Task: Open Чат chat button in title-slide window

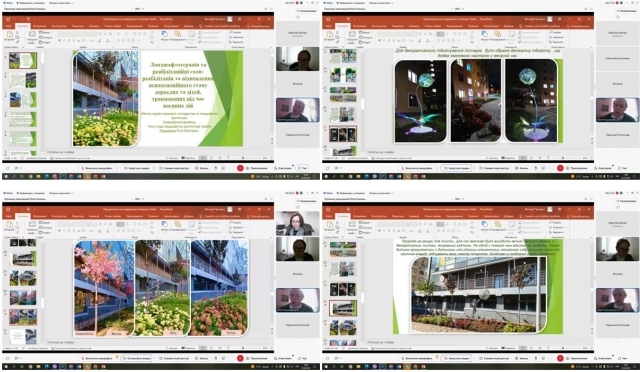Action: [x=302, y=168]
